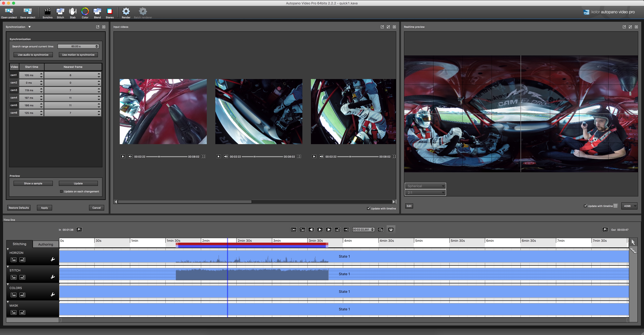Click Edit under Realtime preview

point(409,206)
